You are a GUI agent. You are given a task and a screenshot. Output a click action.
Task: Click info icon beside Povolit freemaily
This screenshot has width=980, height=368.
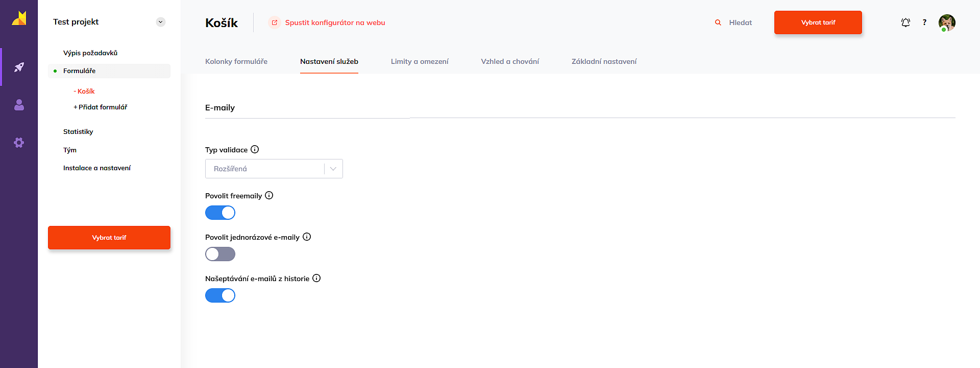[269, 195]
